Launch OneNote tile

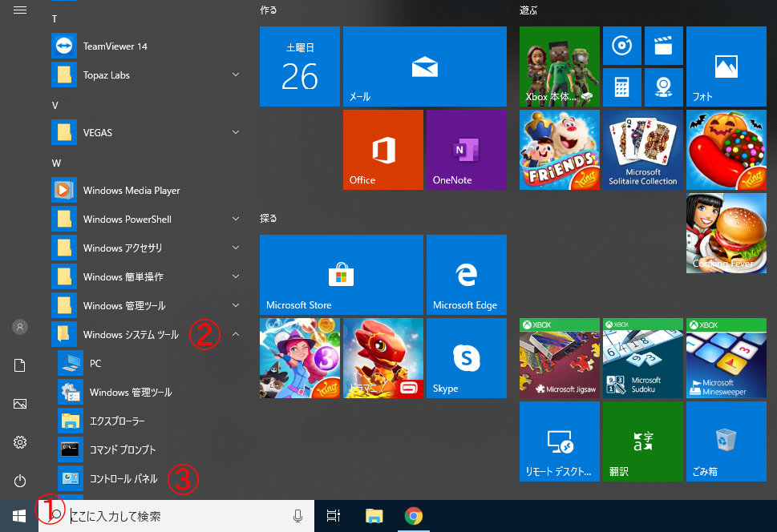point(466,150)
